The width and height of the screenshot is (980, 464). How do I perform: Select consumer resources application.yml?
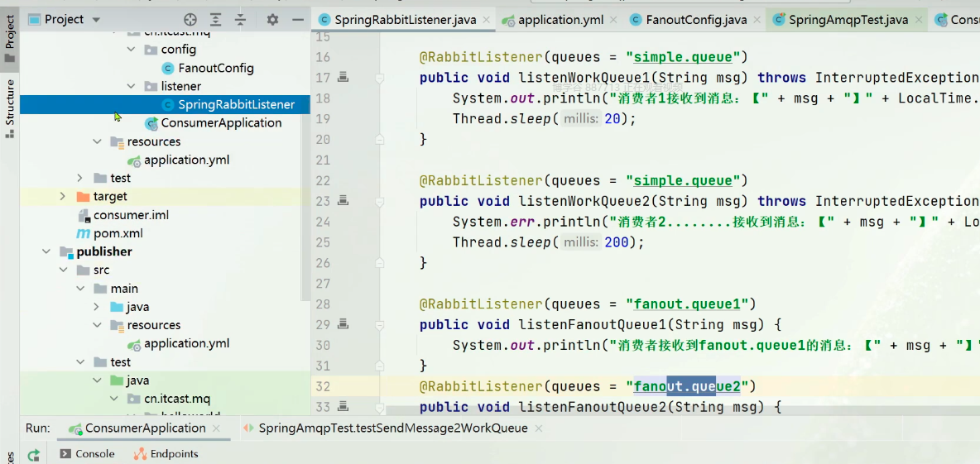point(186,160)
